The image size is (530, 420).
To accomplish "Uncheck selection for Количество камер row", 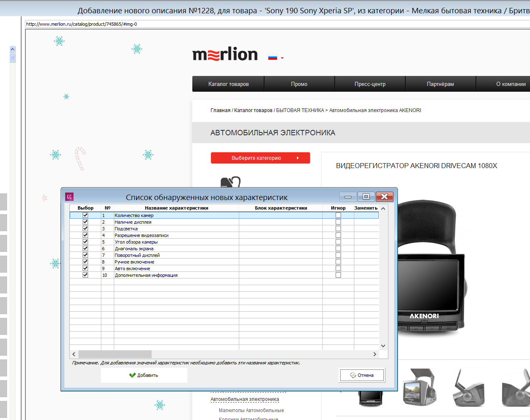I will coord(85,215).
